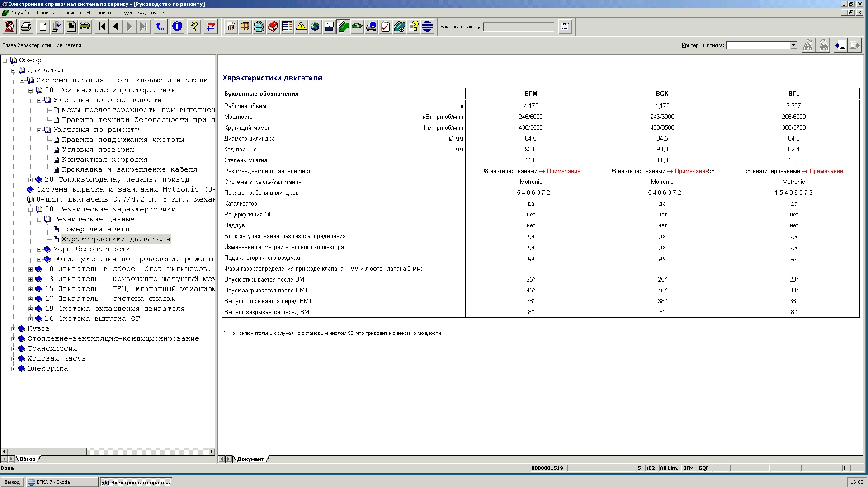The image size is (868, 488).
Task: Expand the Трансмиссия tree node
Action: tap(13, 349)
